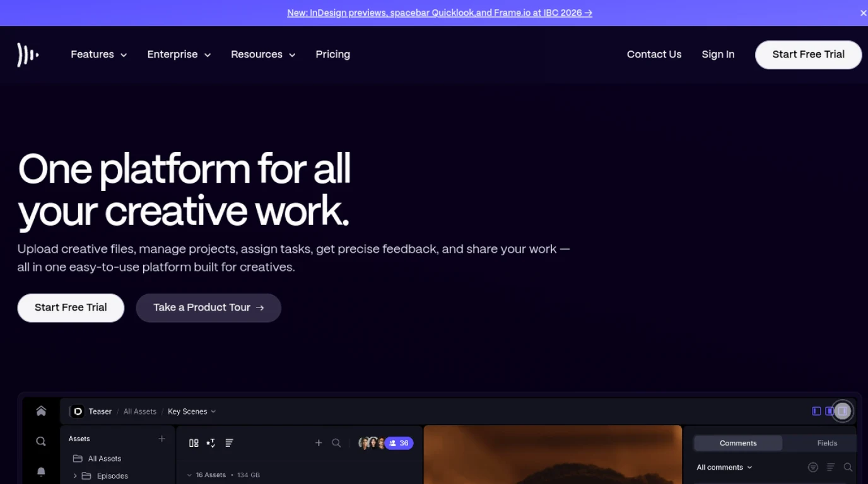Click the search icon in the app sidebar
Screen dimensions: 868x484
point(41,441)
